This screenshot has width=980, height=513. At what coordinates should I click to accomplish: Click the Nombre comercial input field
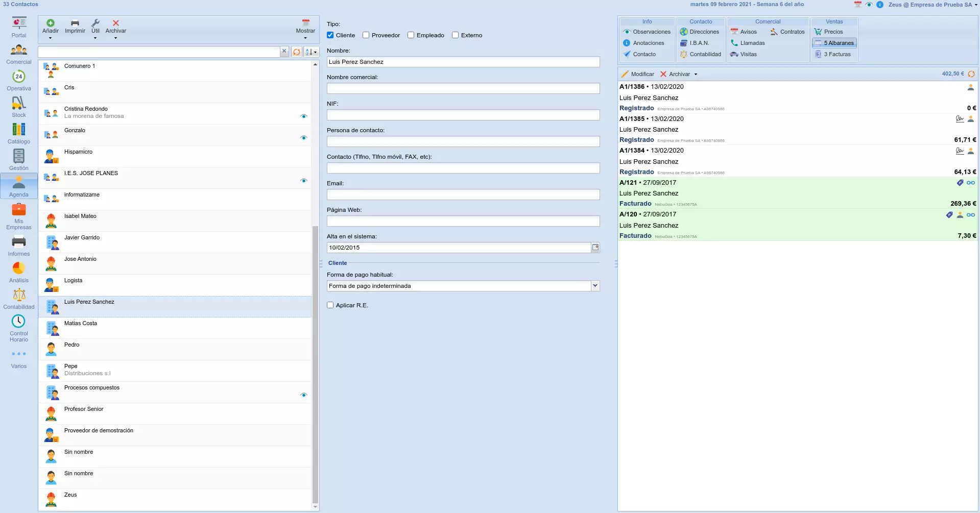point(463,88)
